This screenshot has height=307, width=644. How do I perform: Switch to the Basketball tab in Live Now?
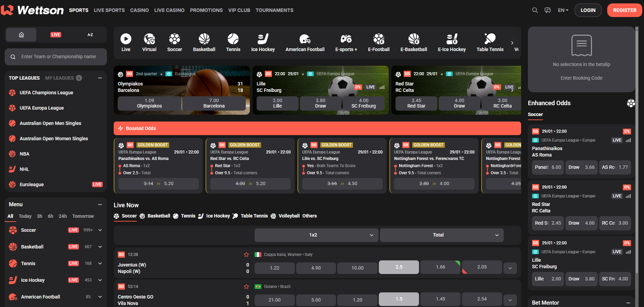[159, 216]
